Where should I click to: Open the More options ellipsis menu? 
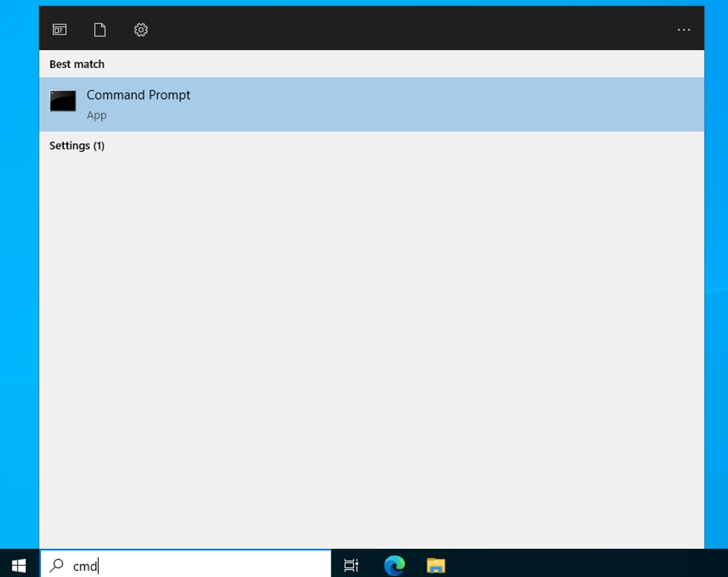[x=683, y=30]
